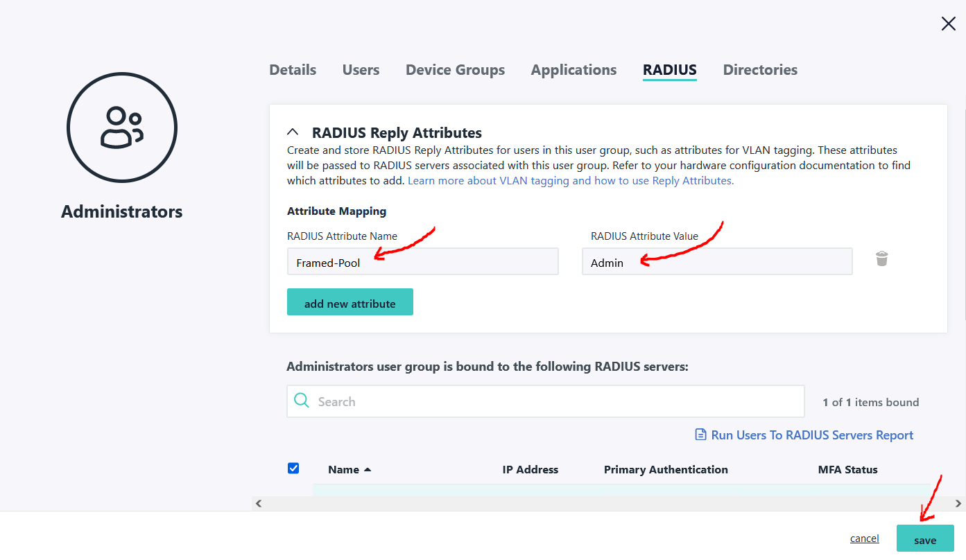The height and width of the screenshot is (560, 966).
Task: Click the save button
Action: click(x=925, y=539)
